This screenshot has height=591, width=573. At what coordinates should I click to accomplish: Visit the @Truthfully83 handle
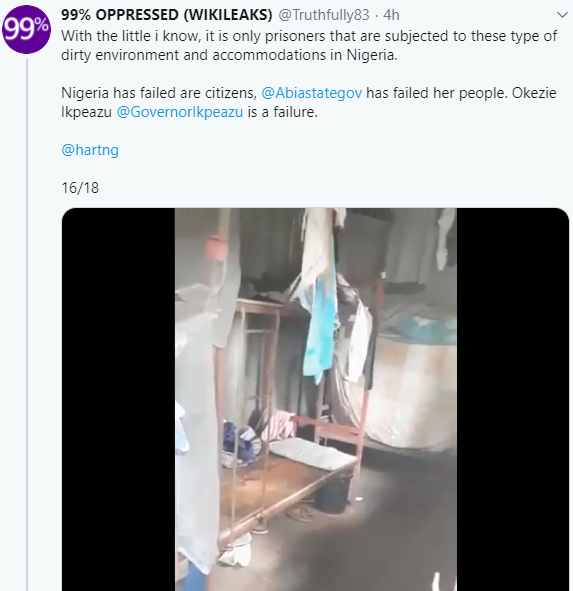point(324,15)
